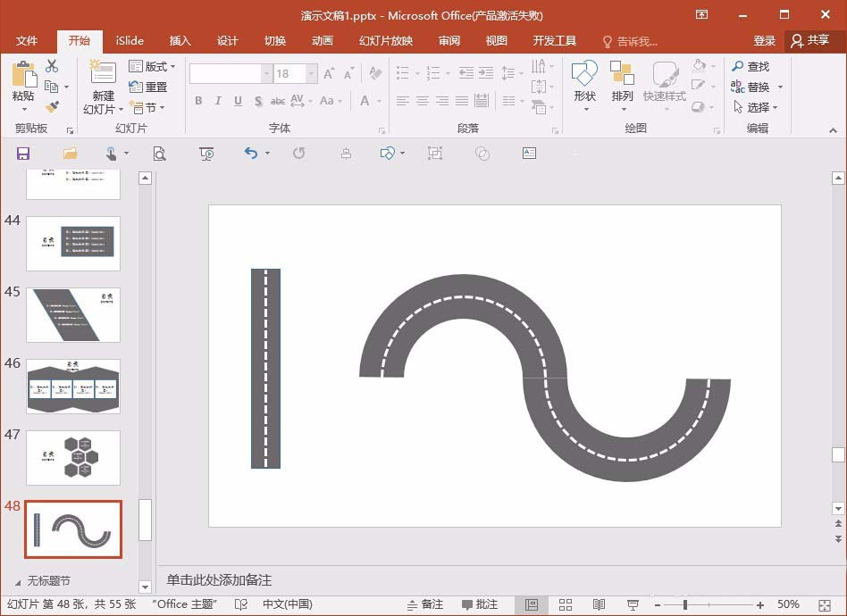This screenshot has height=616, width=847.
Task: Switch to the Insert (插入) tab
Action: click(180, 40)
